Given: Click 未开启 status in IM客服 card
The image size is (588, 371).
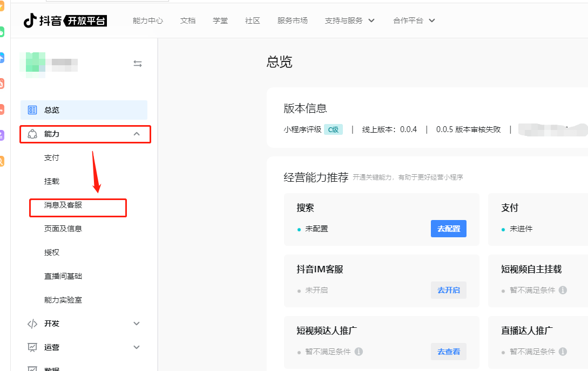Looking at the screenshot, I should tap(316, 290).
